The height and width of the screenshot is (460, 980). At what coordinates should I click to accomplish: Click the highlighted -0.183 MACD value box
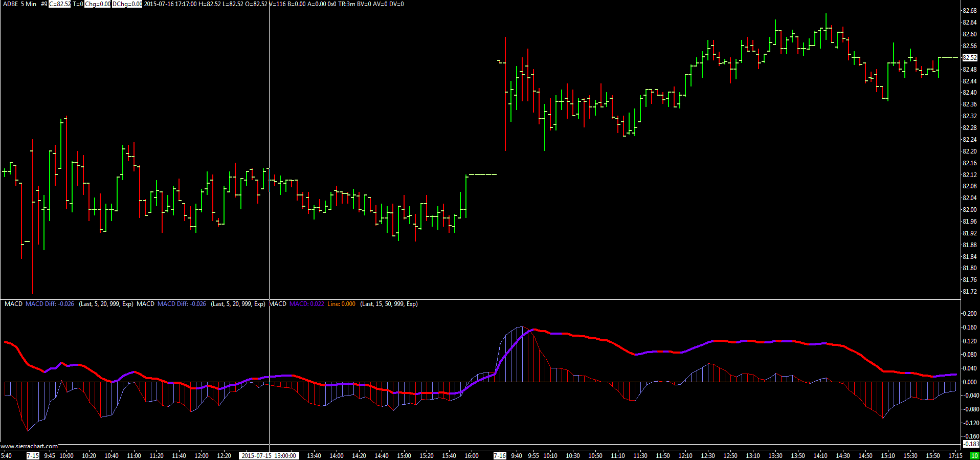coord(971,444)
